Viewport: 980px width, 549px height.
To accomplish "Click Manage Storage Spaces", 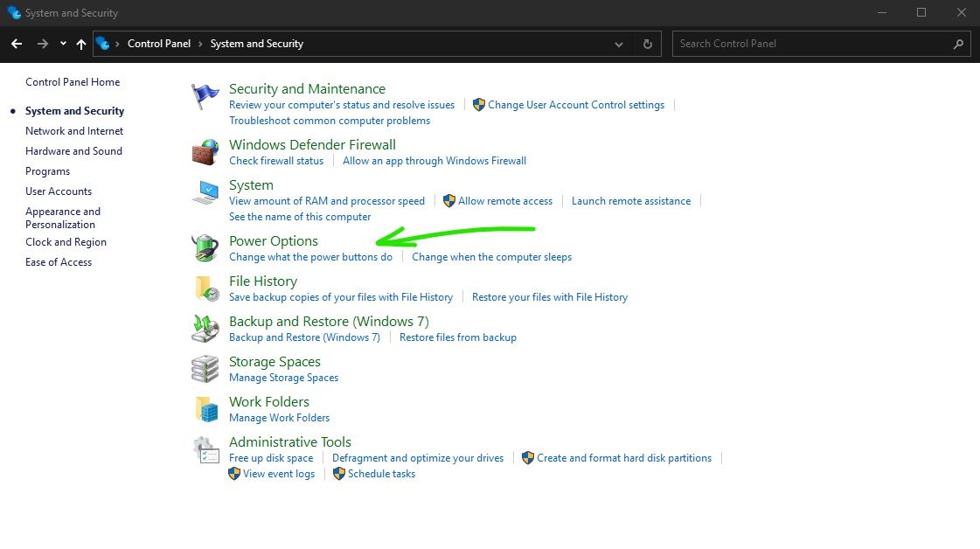I will (284, 378).
